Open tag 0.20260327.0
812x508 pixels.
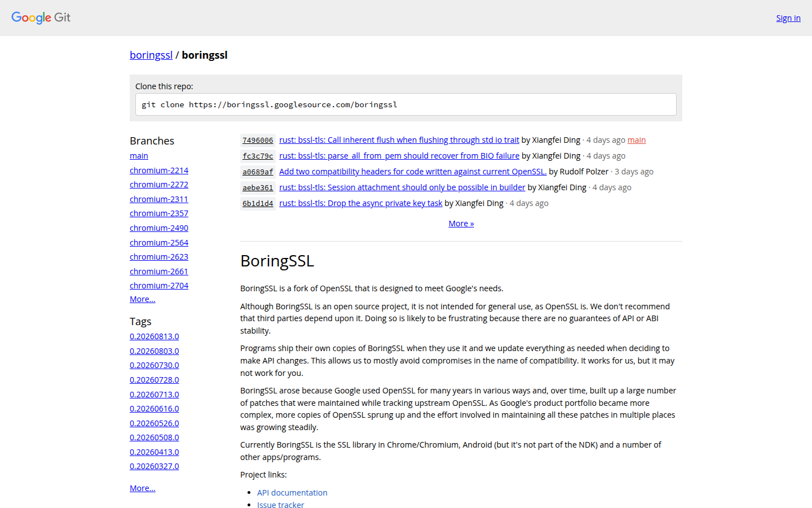click(x=155, y=466)
